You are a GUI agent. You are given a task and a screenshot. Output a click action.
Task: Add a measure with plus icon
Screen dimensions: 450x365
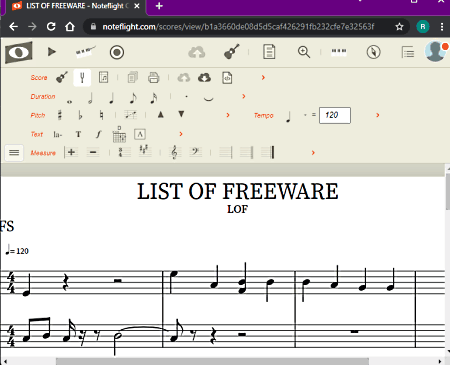tap(71, 152)
